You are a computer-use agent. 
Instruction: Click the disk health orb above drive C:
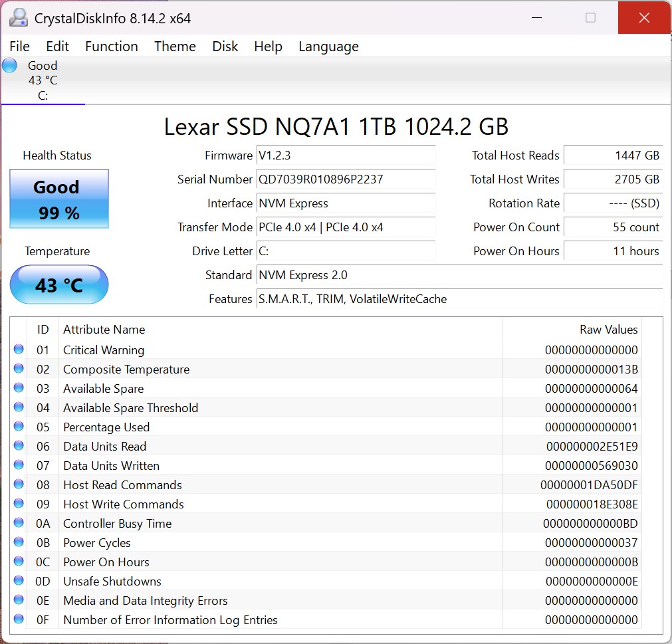click(10, 65)
